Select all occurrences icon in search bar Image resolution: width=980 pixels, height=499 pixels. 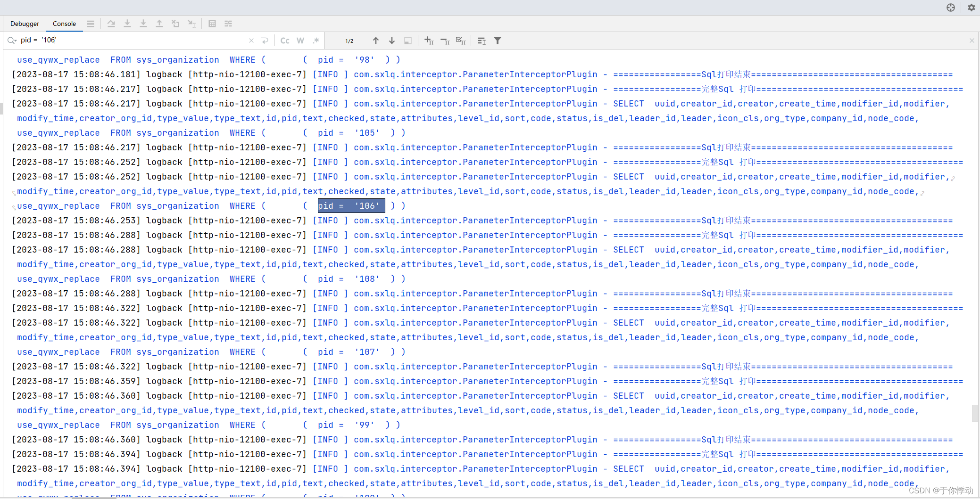tap(461, 41)
